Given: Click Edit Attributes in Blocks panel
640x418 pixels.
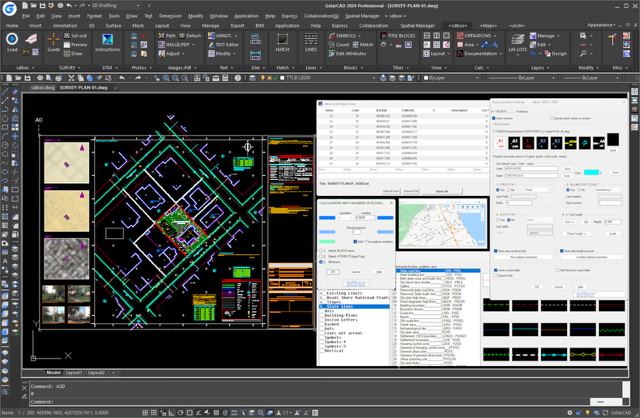Looking at the screenshot, I should [347, 53].
